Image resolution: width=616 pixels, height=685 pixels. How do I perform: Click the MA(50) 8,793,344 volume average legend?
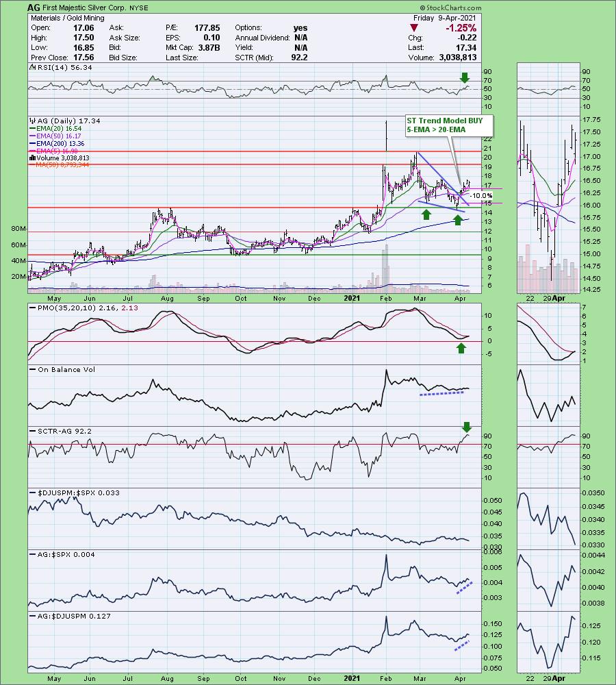coord(59,164)
